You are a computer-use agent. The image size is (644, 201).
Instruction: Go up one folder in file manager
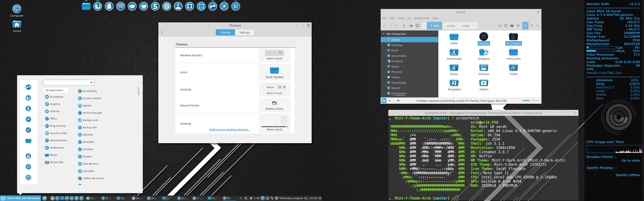(x=397, y=26)
